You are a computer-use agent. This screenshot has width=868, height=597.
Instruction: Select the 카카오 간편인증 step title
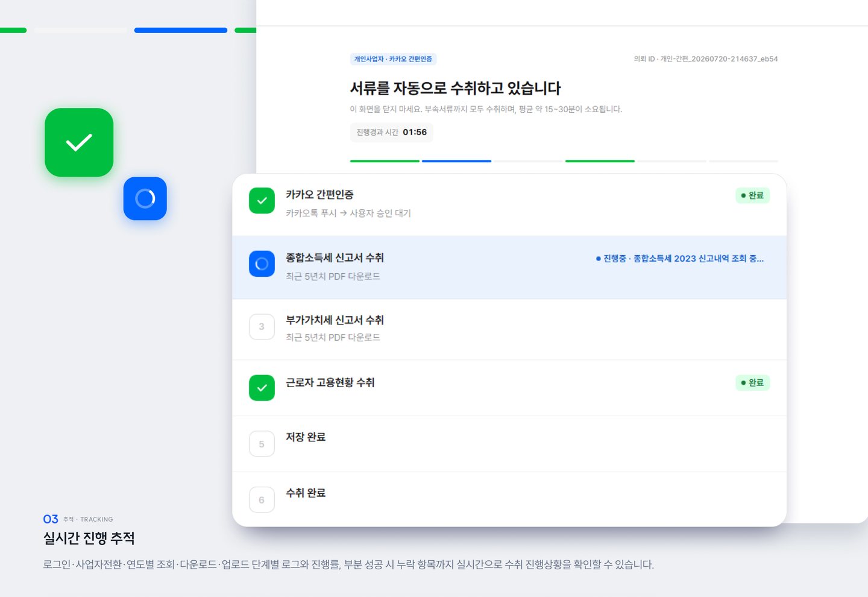[319, 195]
